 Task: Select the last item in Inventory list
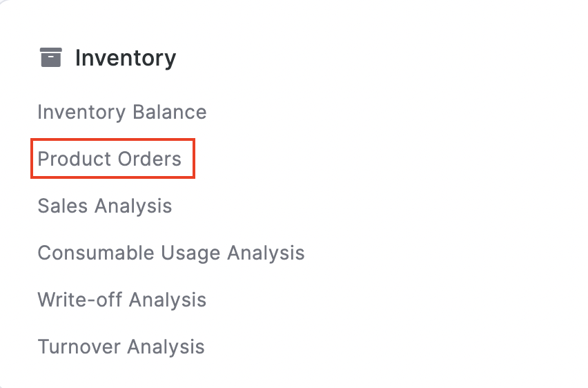121,346
